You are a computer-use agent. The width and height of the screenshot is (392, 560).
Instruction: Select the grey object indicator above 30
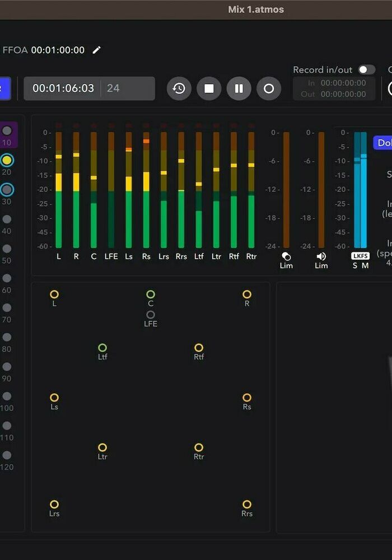point(7,190)
